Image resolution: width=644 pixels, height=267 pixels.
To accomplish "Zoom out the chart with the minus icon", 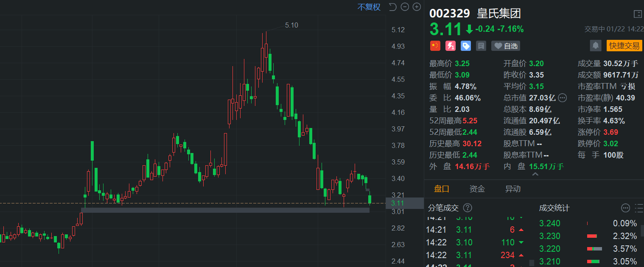I will 404,7.
